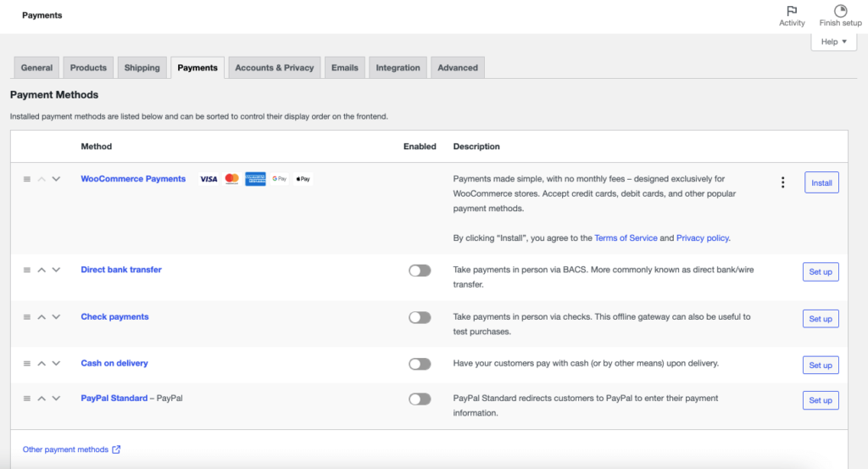Switch to the Products tab

88,68
